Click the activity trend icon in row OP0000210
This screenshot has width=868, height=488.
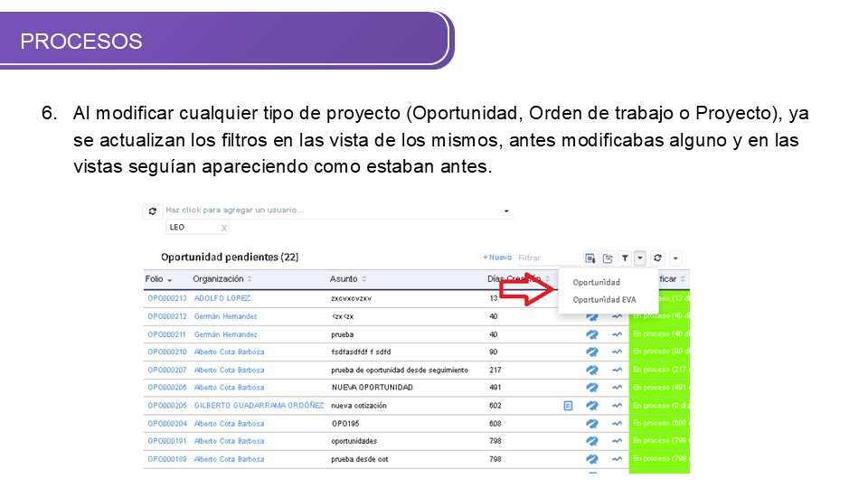tap(617, 352)
